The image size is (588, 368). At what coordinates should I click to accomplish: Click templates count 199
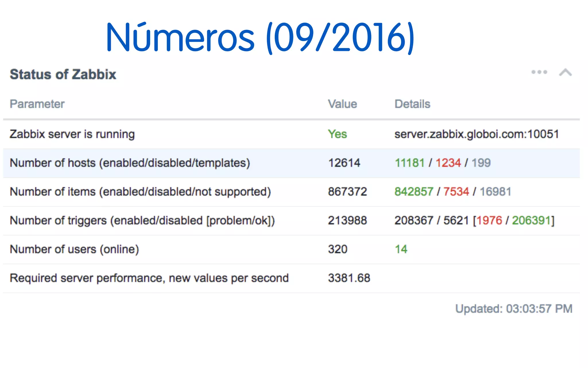coord(481,163)
